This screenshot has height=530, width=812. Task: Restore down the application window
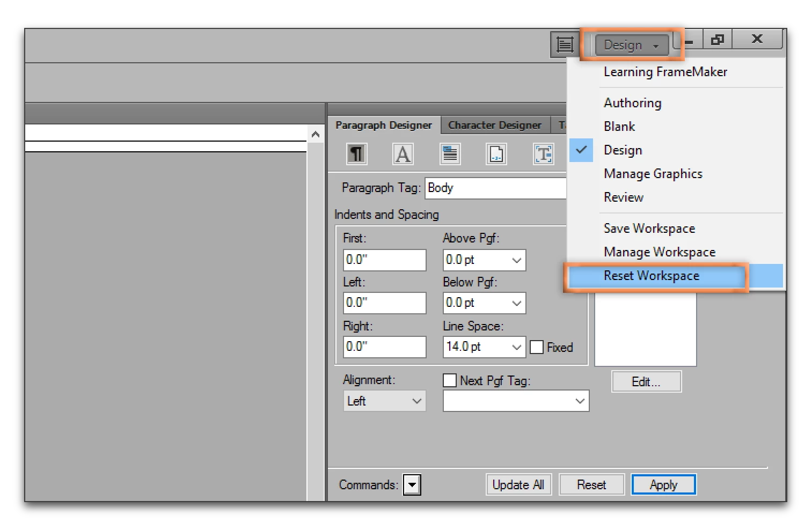pos(717,39)
